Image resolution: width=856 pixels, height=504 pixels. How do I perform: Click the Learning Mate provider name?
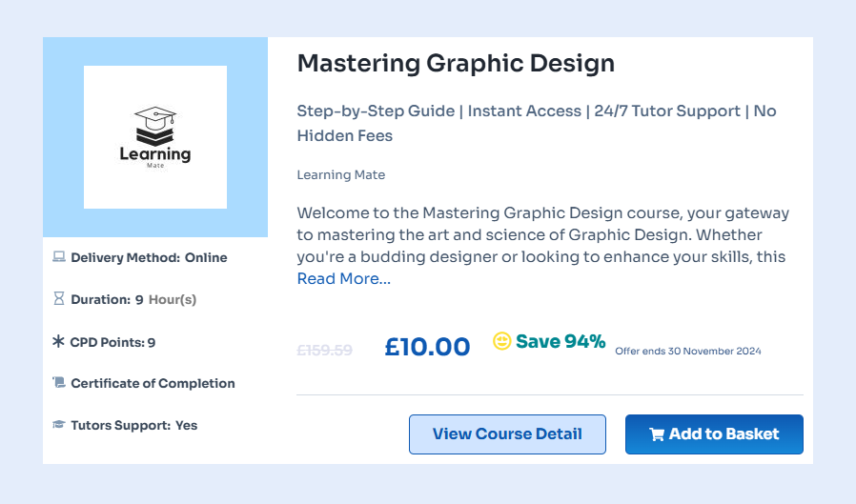click(x=341, y=175)
